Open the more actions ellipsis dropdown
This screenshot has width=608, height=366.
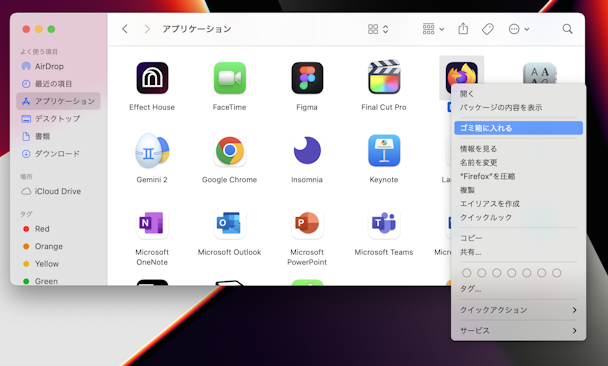pos(519,29)
